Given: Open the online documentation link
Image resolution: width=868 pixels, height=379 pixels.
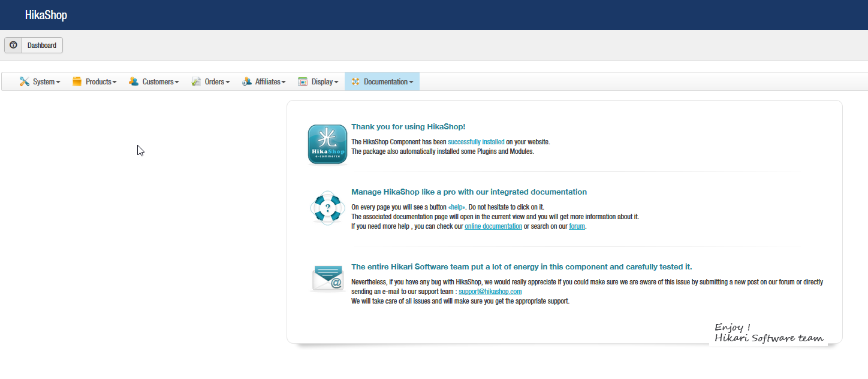Looking at the screenshot, I should [493, 226].
